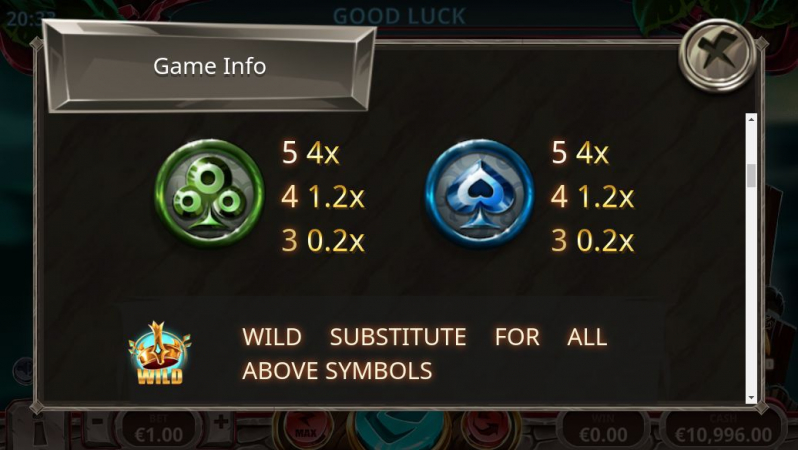The image size is (798, 450).
Task: Click the scrollbar down arrow
Action: (751, 398)
